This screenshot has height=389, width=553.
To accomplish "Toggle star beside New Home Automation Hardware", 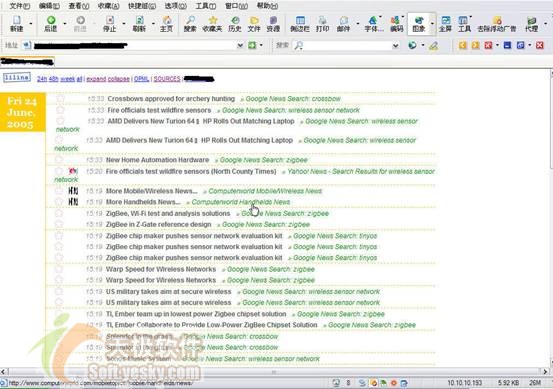I will tap(59, 160).
